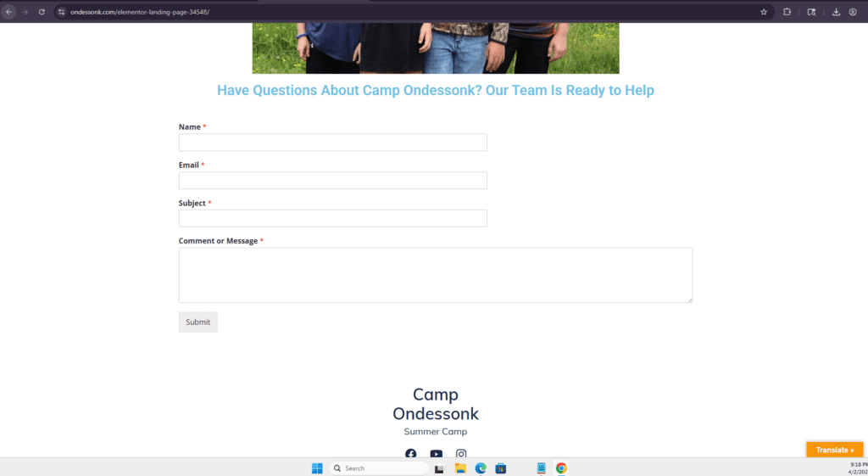Submit the contact form
This screenshot has width=868, height=476.
[x=198, y=322]
